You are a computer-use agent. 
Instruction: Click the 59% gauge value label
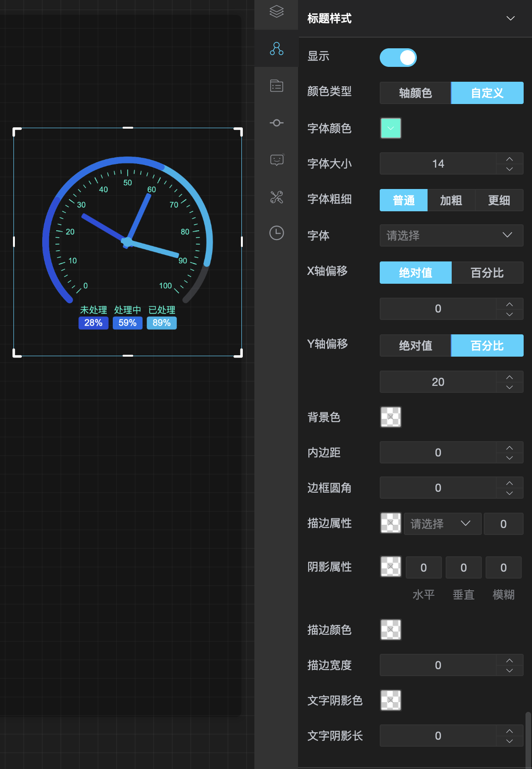(128, 323)
